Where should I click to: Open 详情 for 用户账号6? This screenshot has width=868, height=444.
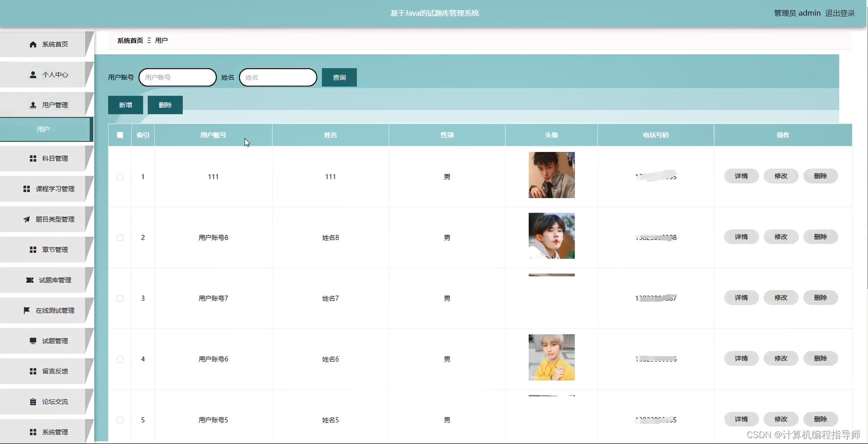tap(741, 359)
